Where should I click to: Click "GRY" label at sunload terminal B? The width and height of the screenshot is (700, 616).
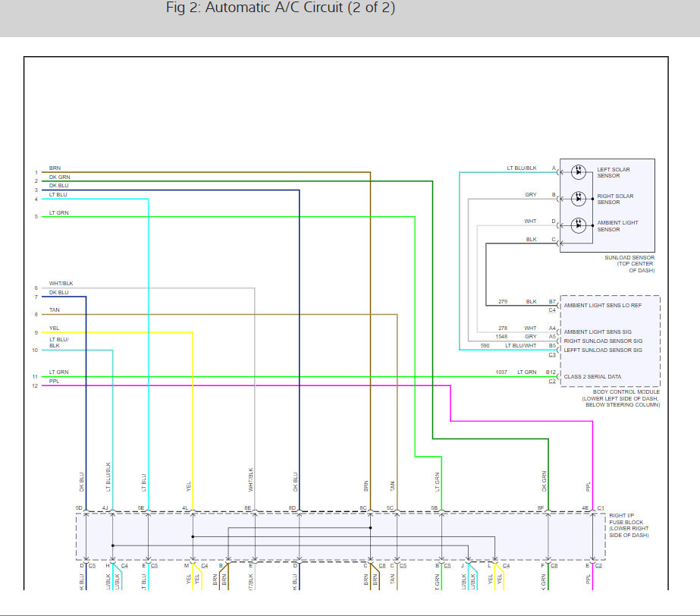pyautogui.click(x=530, y=195)
